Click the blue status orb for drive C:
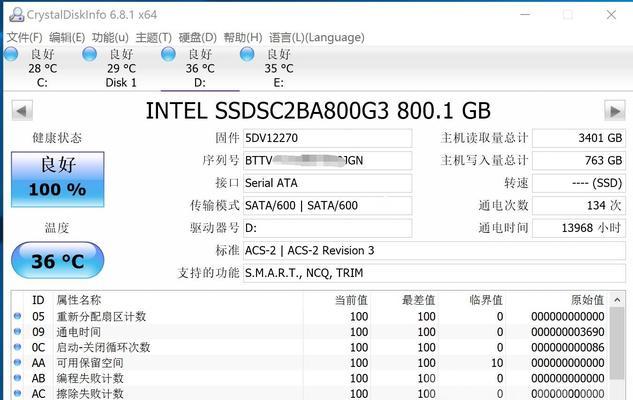 pos(11,54)
